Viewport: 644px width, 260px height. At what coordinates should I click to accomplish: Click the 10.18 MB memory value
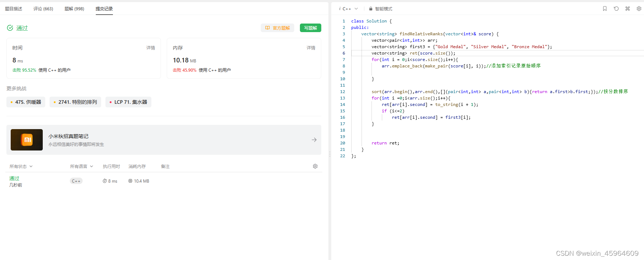pos(185,60)
